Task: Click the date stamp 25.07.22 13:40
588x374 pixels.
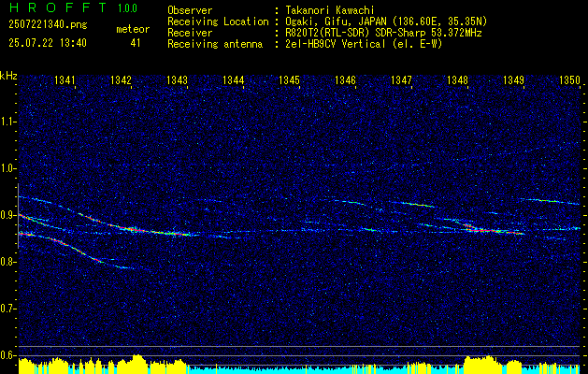Action: pyautogui.click(x=48, y=43)
